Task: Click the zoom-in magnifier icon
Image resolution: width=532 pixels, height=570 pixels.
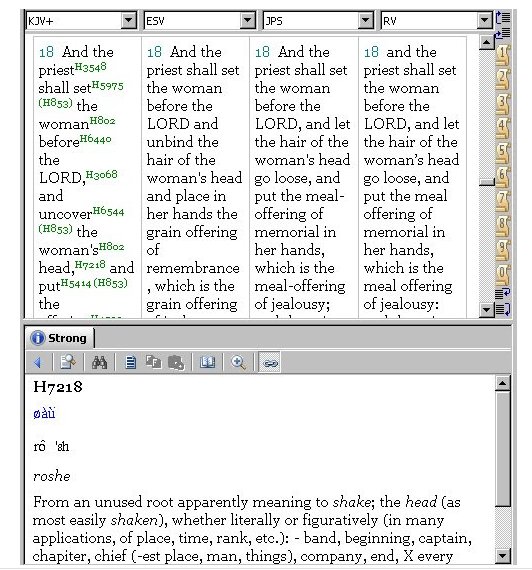Action: 238,362
